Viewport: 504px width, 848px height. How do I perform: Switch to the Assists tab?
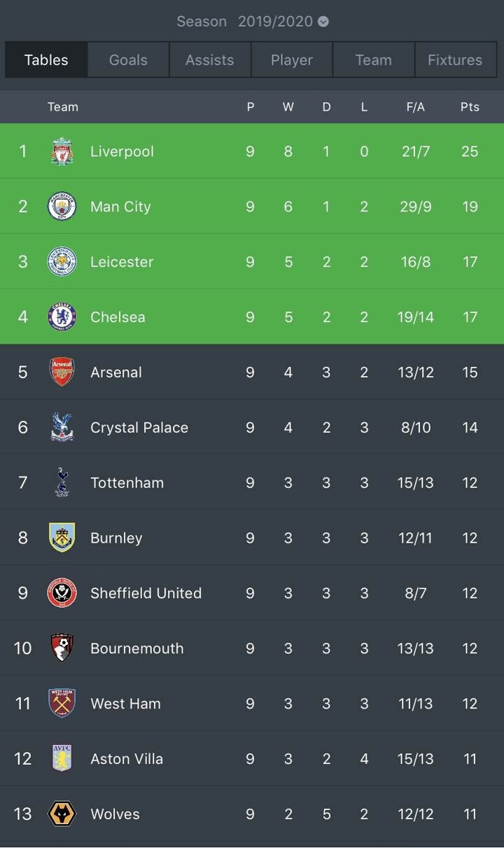210,60
